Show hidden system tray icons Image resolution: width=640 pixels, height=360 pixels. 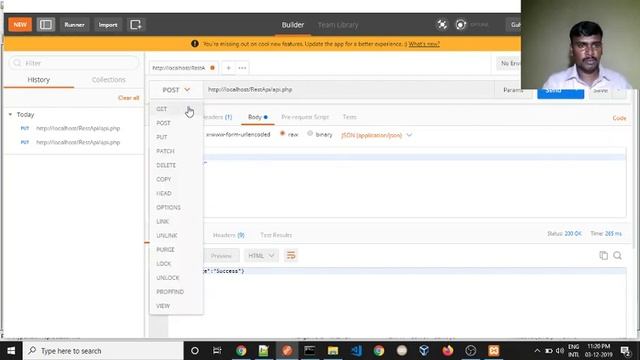click(x=537, y=351)
